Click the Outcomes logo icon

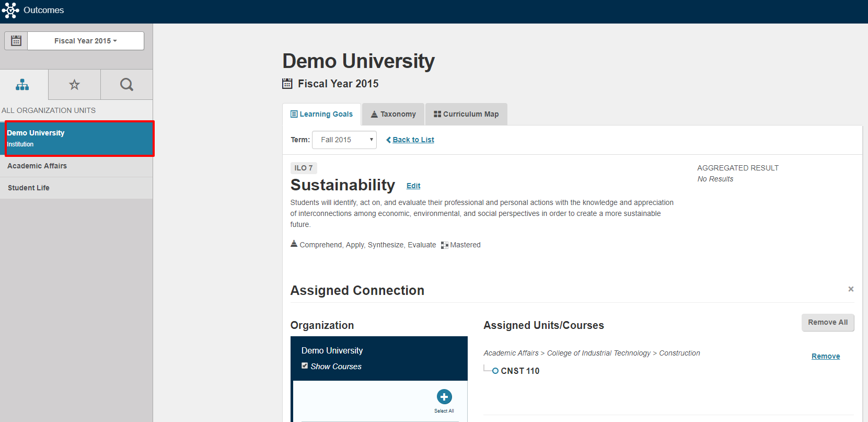tap(10, 10)
